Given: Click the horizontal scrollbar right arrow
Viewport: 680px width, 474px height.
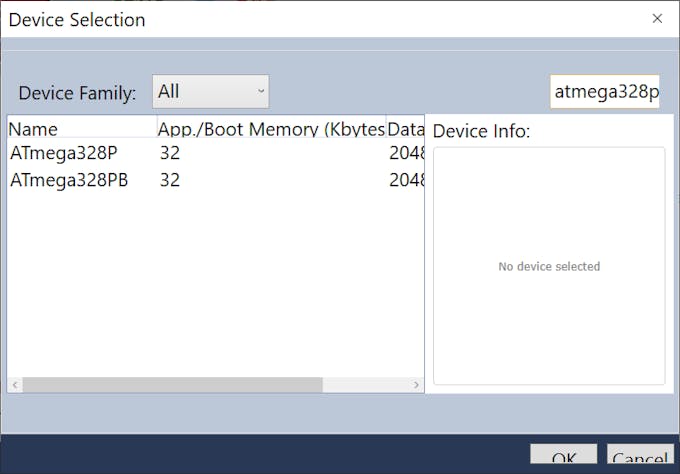Looking at the screenshot, I should click(417, 385).
